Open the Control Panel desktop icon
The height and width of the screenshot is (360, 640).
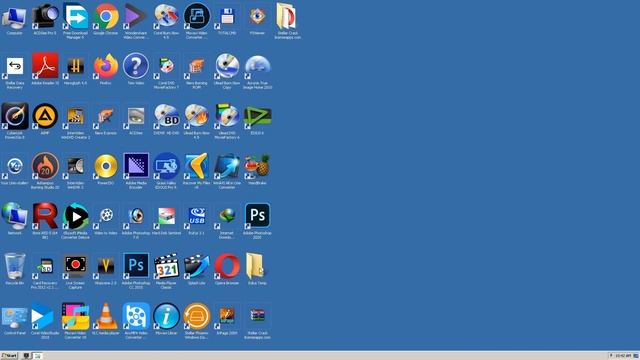tap(15, 317)
